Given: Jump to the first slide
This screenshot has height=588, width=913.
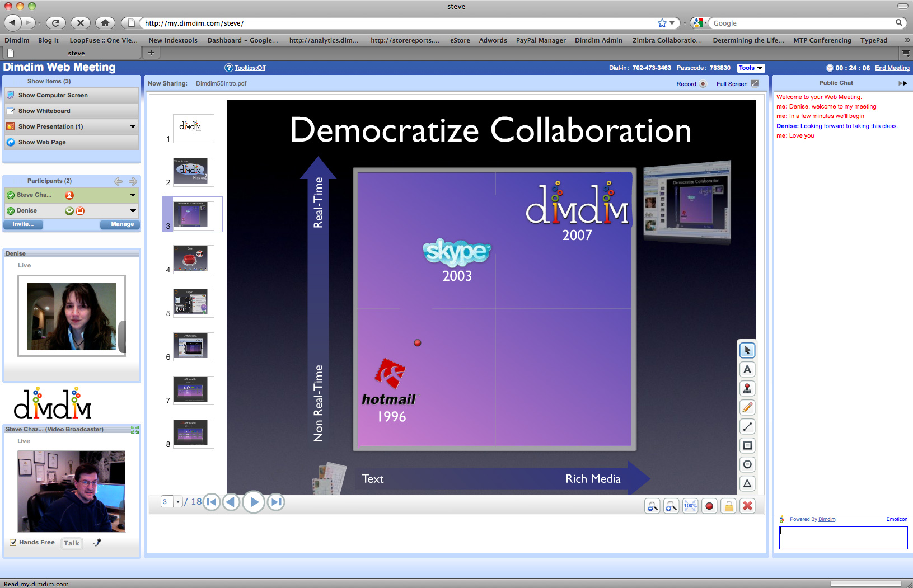Looking at the screenshot, I should point(212,502).
